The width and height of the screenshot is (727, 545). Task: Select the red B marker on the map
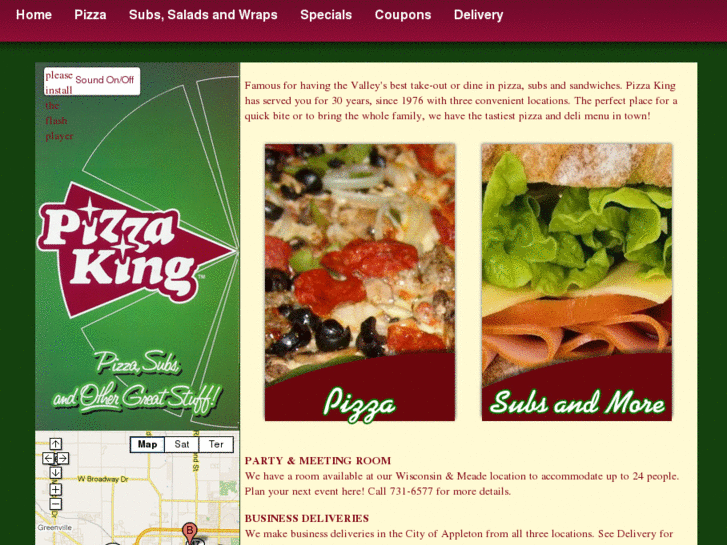point(189,531)
